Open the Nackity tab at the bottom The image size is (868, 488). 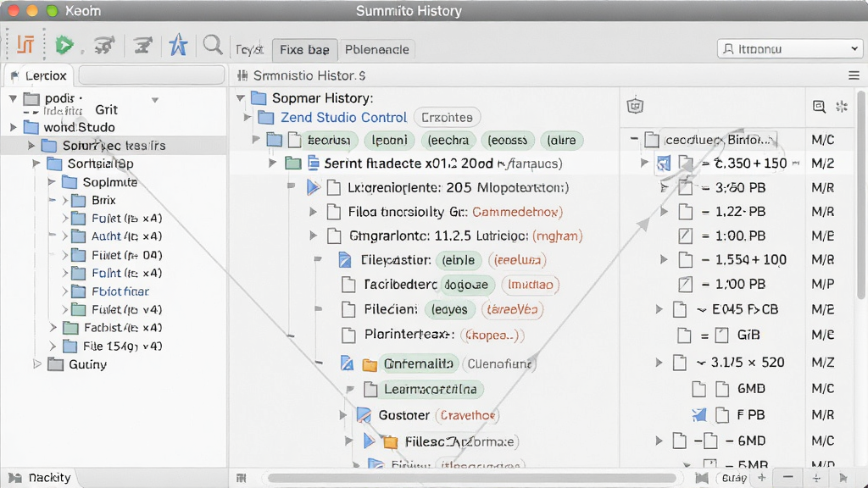coord(41,478)
